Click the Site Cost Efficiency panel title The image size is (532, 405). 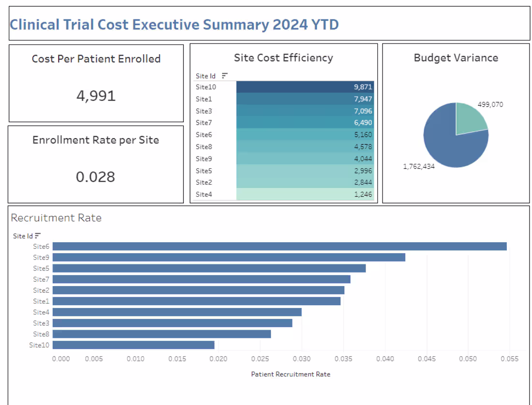[x=283, y=58]
